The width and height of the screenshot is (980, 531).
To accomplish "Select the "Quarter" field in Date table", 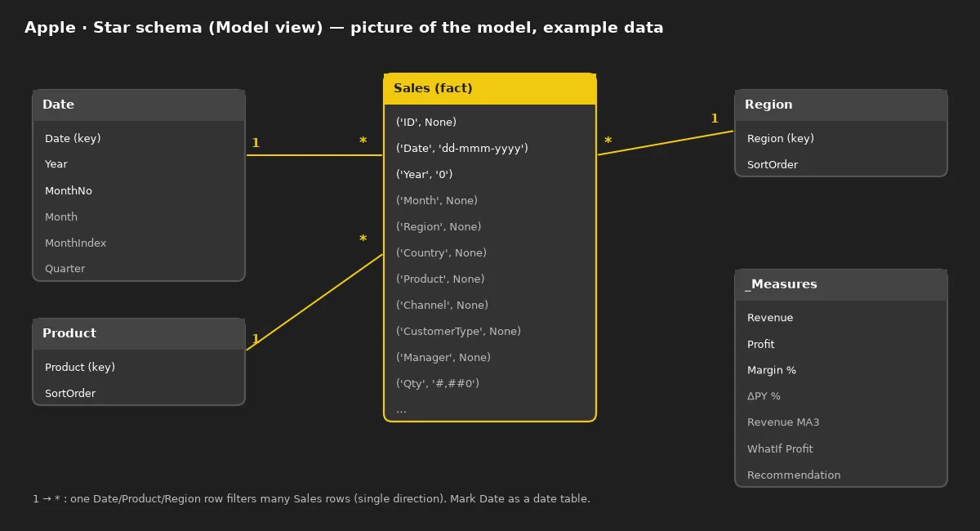I will coord(65,269).
